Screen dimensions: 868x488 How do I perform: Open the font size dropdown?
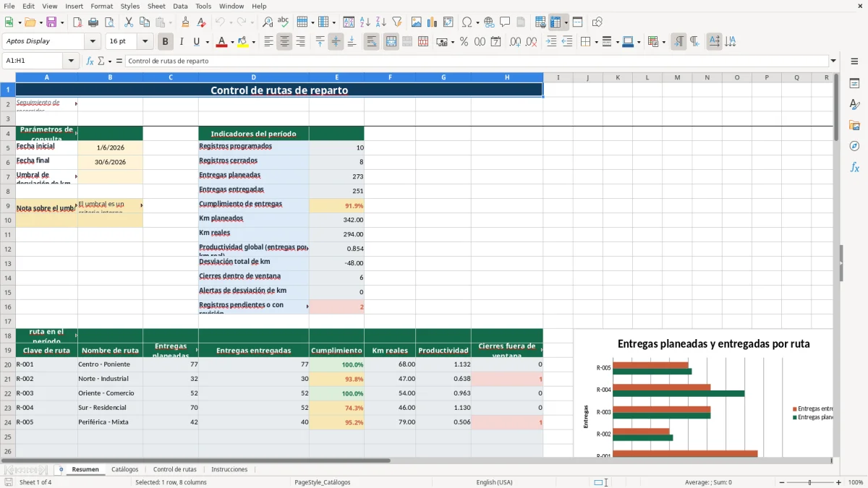tap(145, 41)
